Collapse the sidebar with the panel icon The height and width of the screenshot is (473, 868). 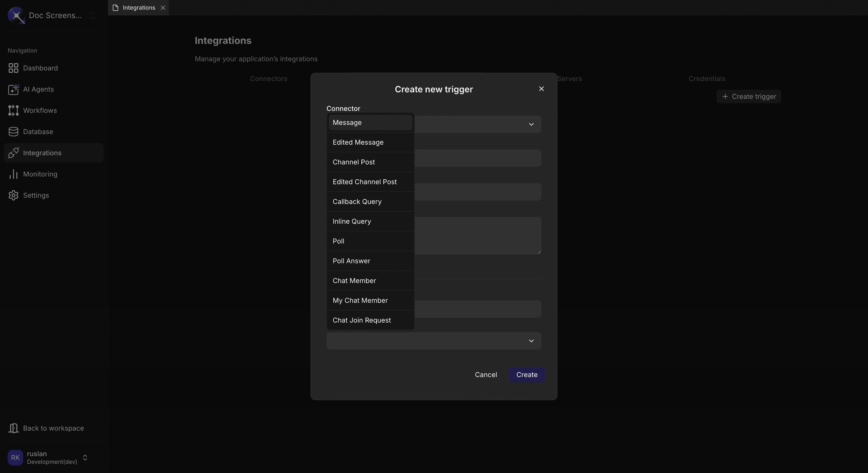point(93,15)
